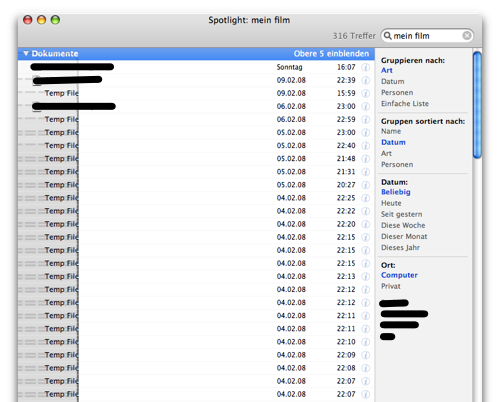This screenshot has width=500, height=402.
Task: Click the 'Obere 5 einblenden' link
Action: pos(331,54)
